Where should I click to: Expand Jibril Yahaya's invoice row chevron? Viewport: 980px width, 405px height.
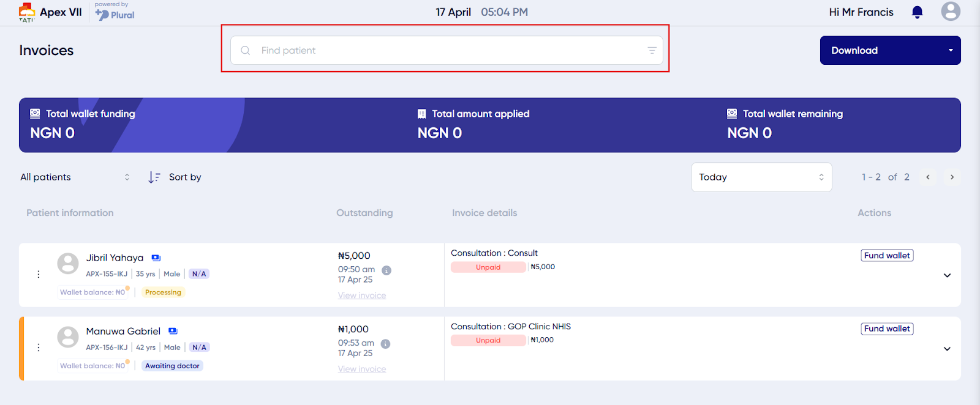click(x=947, y=275)
